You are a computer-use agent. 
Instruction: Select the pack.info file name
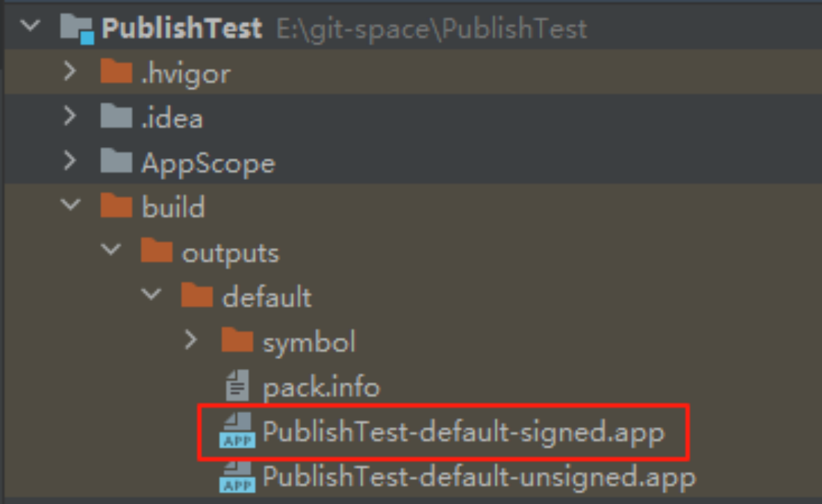[321, 387]
